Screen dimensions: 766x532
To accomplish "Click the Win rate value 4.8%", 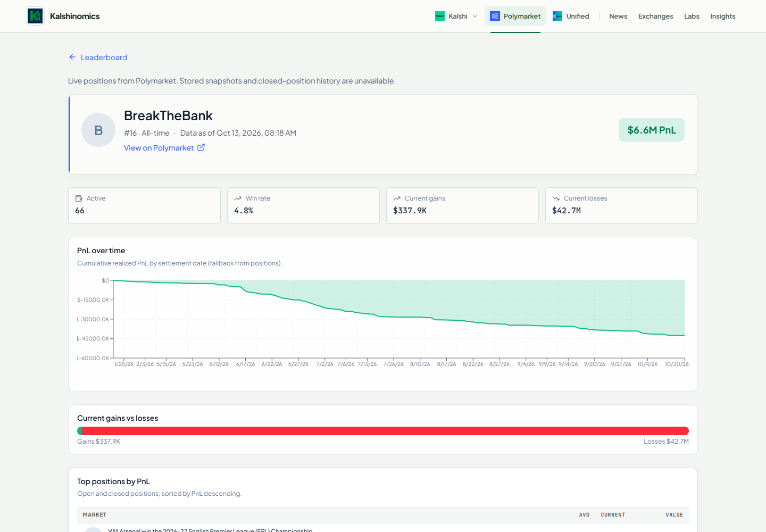I will click(x=244, y=211).
